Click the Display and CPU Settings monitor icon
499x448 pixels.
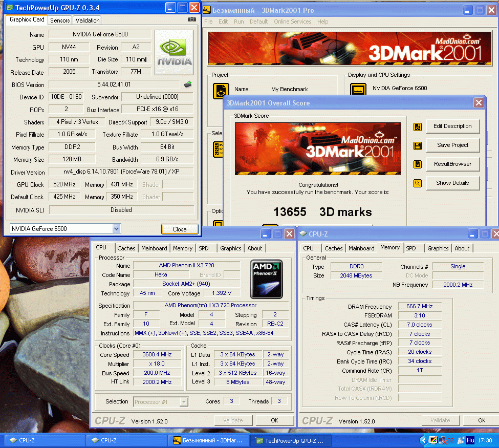point(358,89)
